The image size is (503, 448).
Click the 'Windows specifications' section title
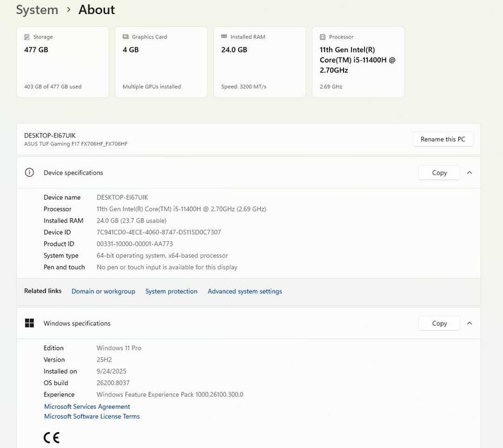[77, 323]
